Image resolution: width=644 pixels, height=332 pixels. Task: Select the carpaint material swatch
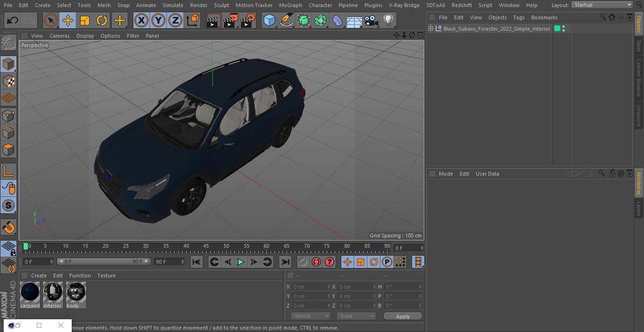[x=30, y=295]
